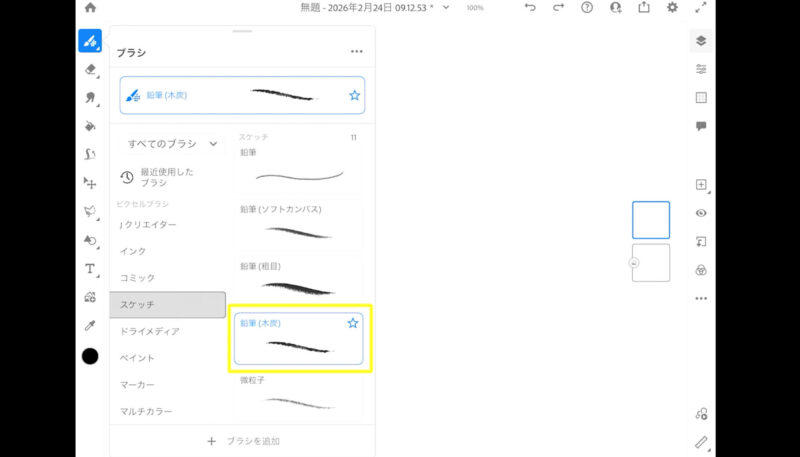Choose the 鉛筆 brush
The height and width of the screenshot is (457, 800).
(x=298, y=168)
